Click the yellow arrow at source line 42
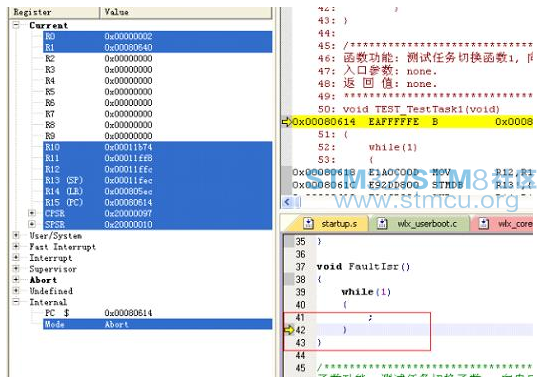The image size is (538, 384). click(x=289, y=330)
